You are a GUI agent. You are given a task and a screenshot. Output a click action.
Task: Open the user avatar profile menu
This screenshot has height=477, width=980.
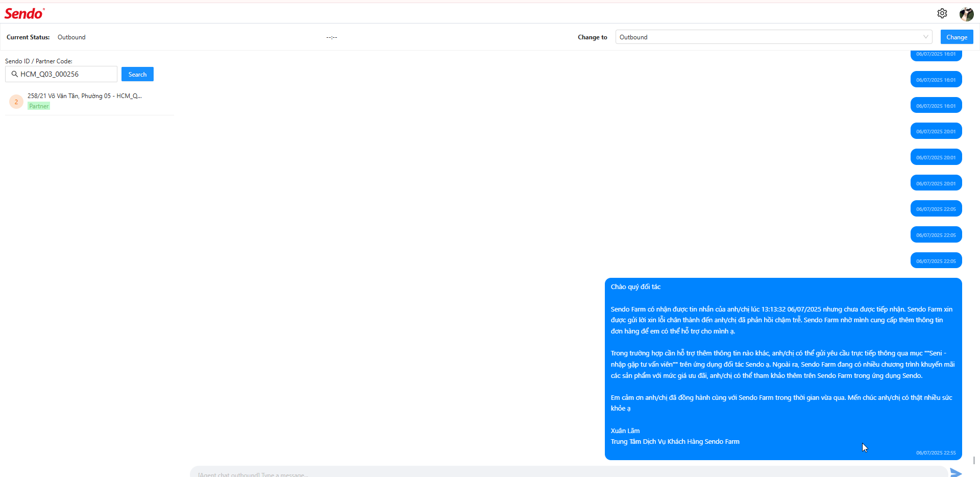click(966, 14)
